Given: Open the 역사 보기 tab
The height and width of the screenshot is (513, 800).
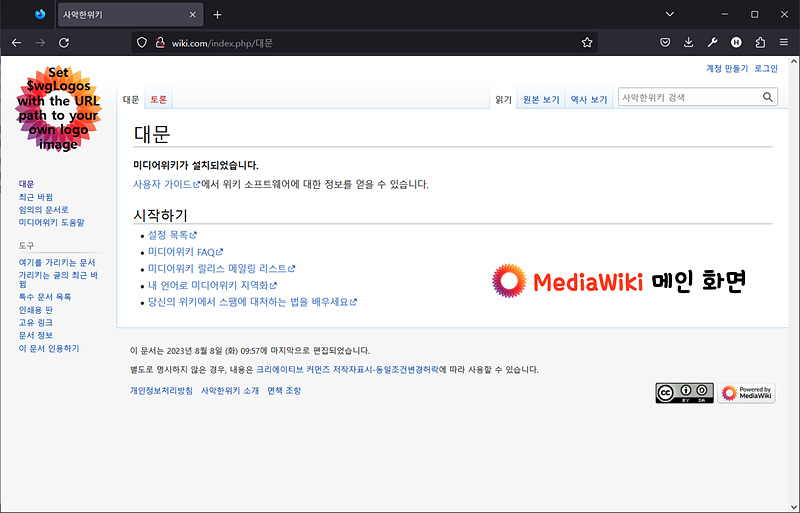Looking at the screenshot, I should tap(589, 100).
